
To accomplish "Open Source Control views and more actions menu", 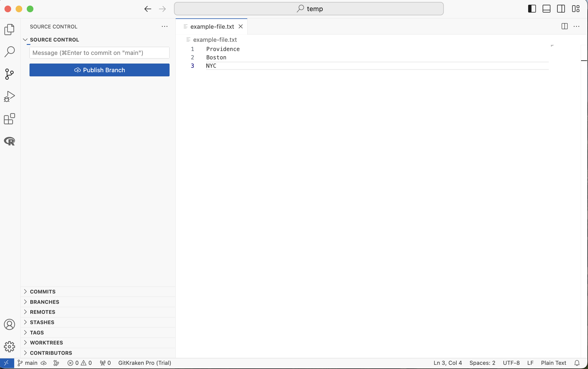I will click(x=165, y=26).
